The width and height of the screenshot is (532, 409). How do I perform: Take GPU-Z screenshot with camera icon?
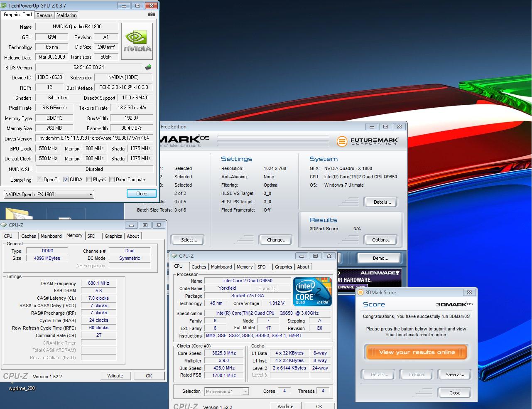coord(152,15)
